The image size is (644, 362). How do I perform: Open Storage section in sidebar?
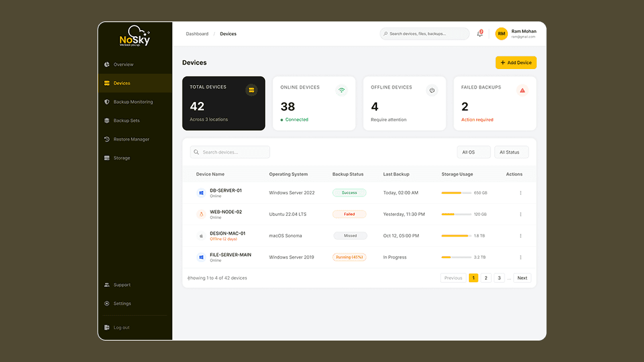(x=135, y=158)
